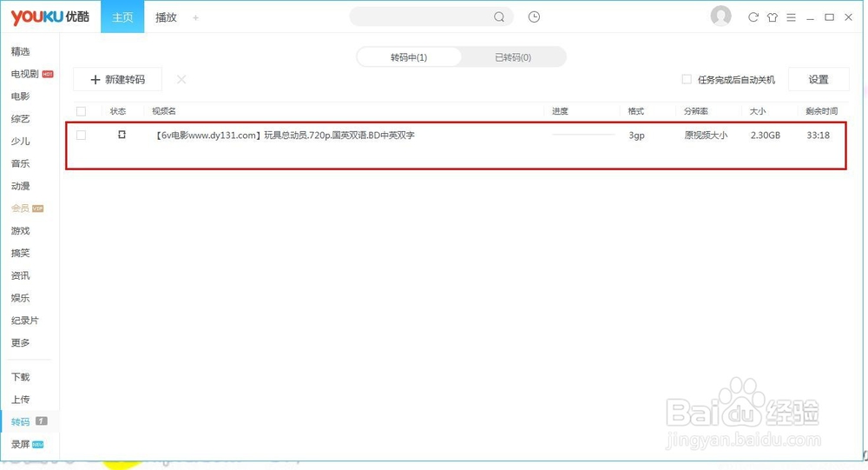The height and width of the screenshot is (470, 868).
Task: Open 音乐 category in sidebar
Action: pos(21,163)
